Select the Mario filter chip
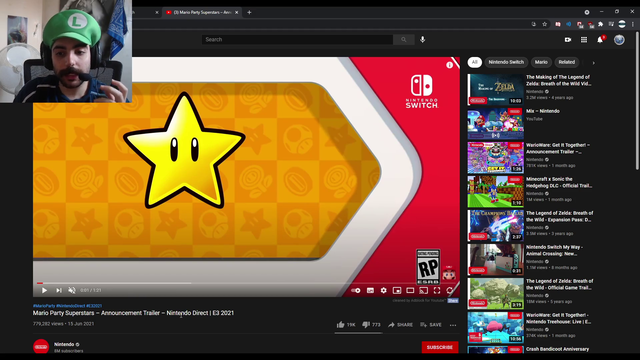The width and height of the screenshot is (640, 360). [541, 62]
